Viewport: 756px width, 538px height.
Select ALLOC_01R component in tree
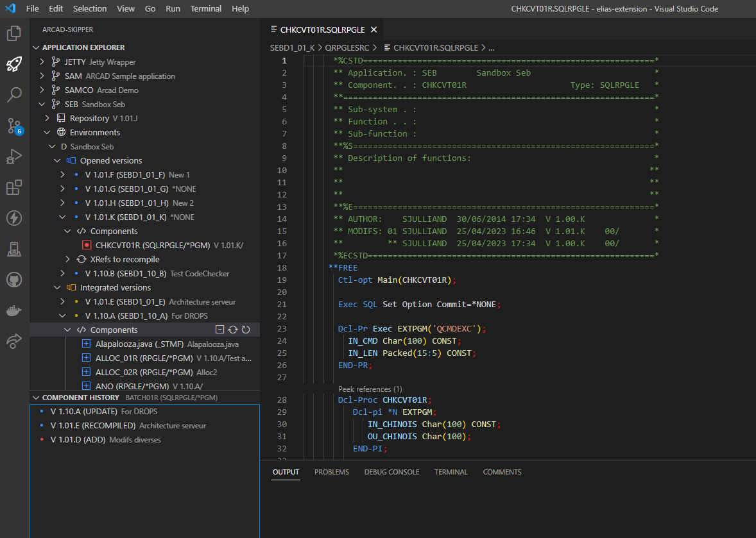click(x=144, y=358)
